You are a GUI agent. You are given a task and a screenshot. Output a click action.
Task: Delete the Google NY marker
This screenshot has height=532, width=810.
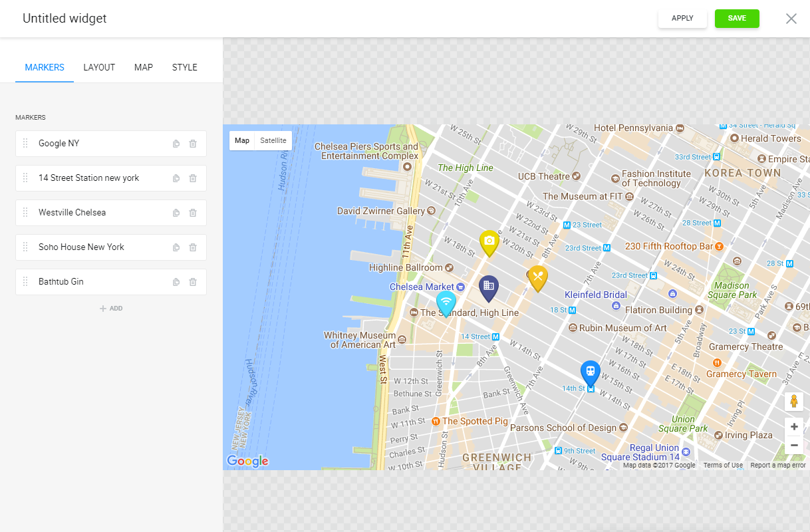click(x=193, y=144)
